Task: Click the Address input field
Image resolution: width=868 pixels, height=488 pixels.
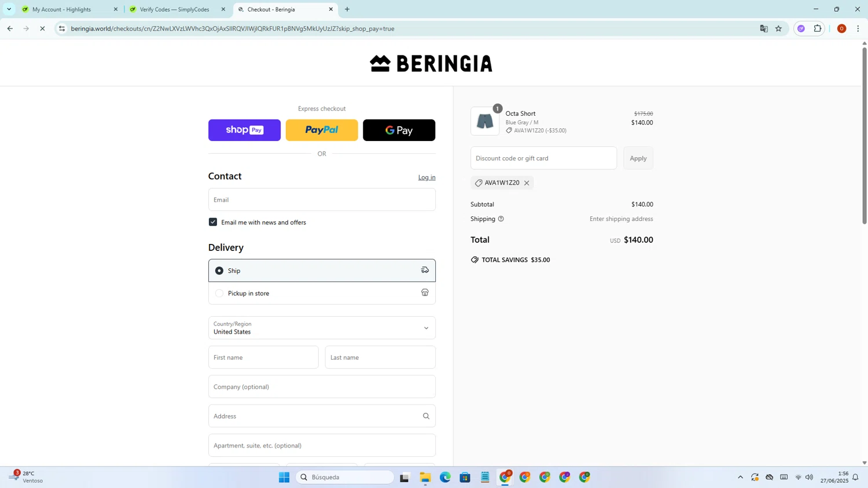Action: (x=322, y=416)
